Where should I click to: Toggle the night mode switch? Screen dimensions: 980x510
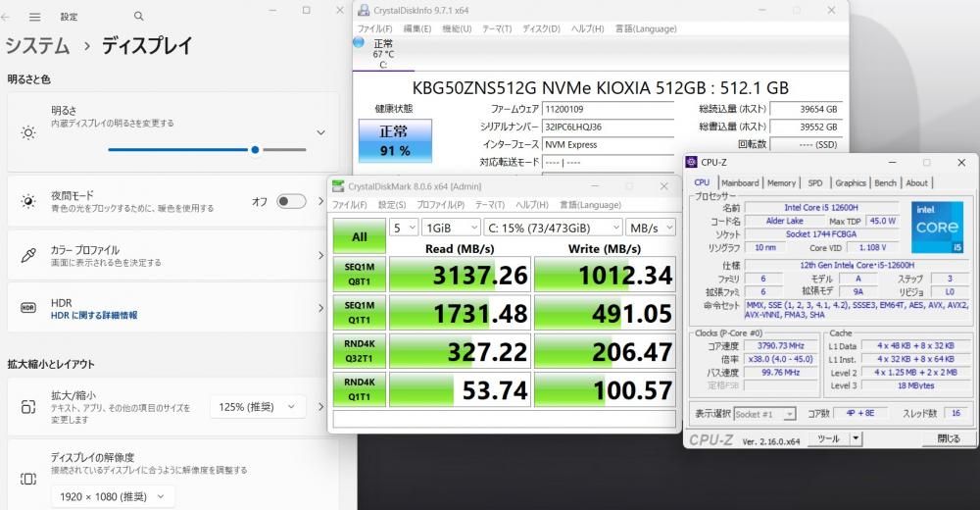click(x=291, y=201)
